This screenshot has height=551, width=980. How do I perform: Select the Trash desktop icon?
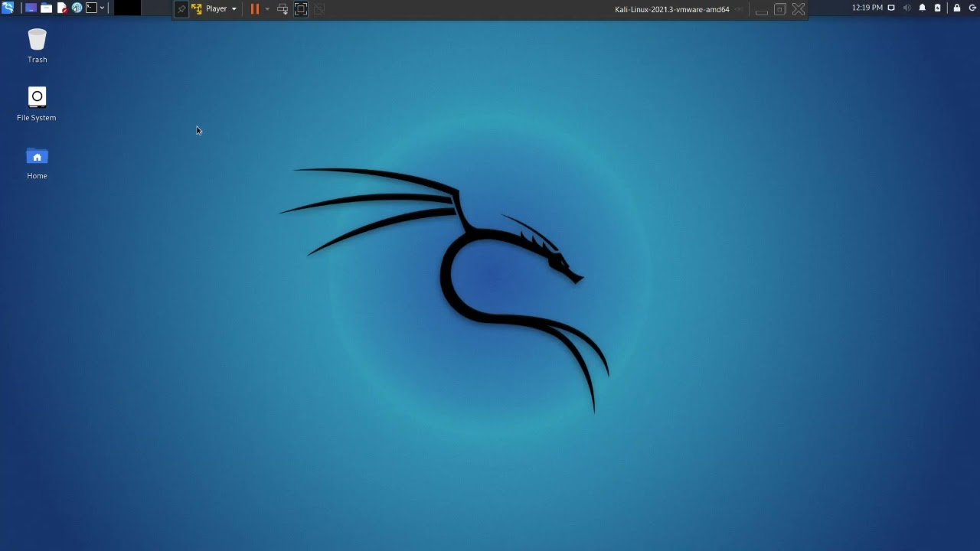pos(37,46)
